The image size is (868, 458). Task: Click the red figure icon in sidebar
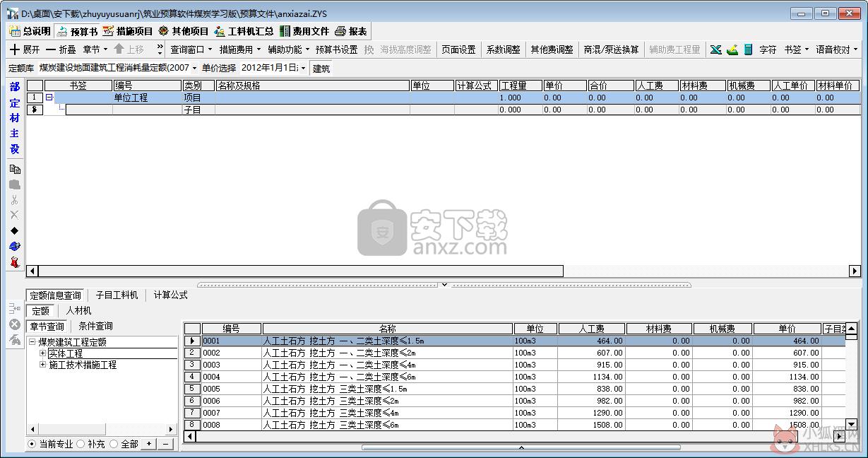pyautogui.click(x=15, y=262)
